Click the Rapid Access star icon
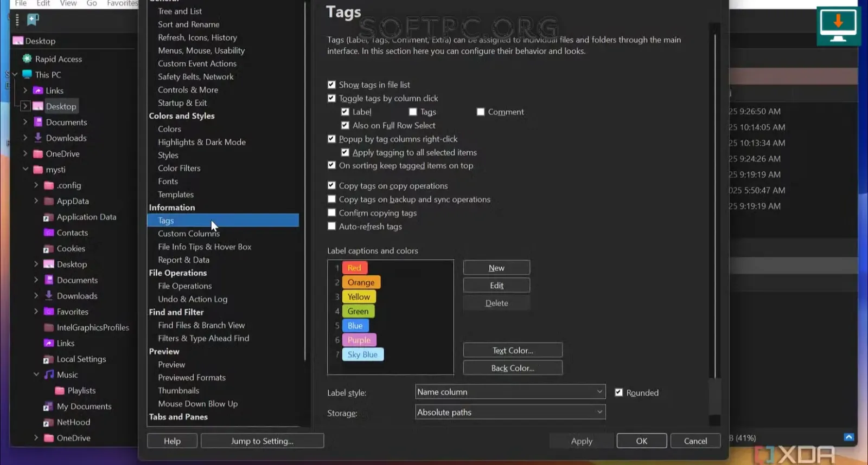This screenshot has width=868, height=465. 27,59
